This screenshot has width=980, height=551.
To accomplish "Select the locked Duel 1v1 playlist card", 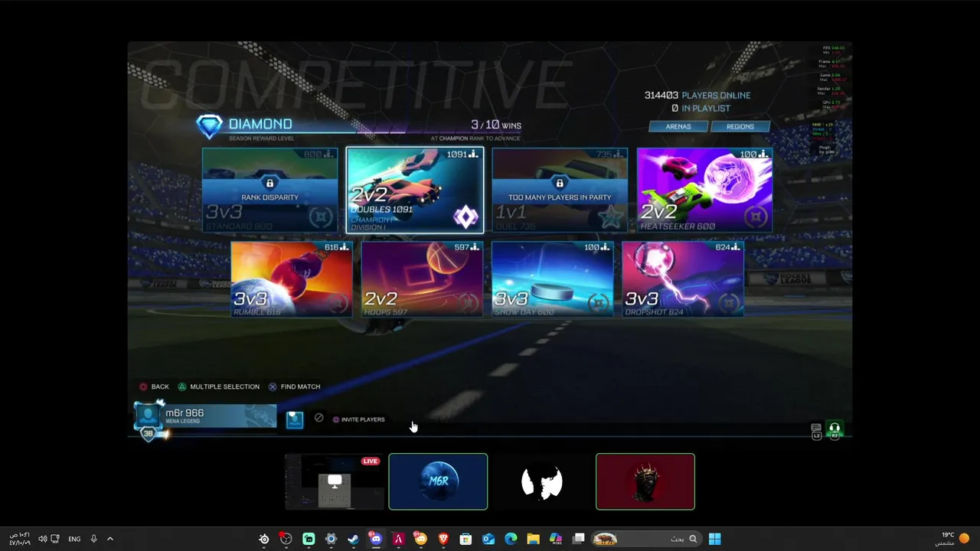I will 560,190.
